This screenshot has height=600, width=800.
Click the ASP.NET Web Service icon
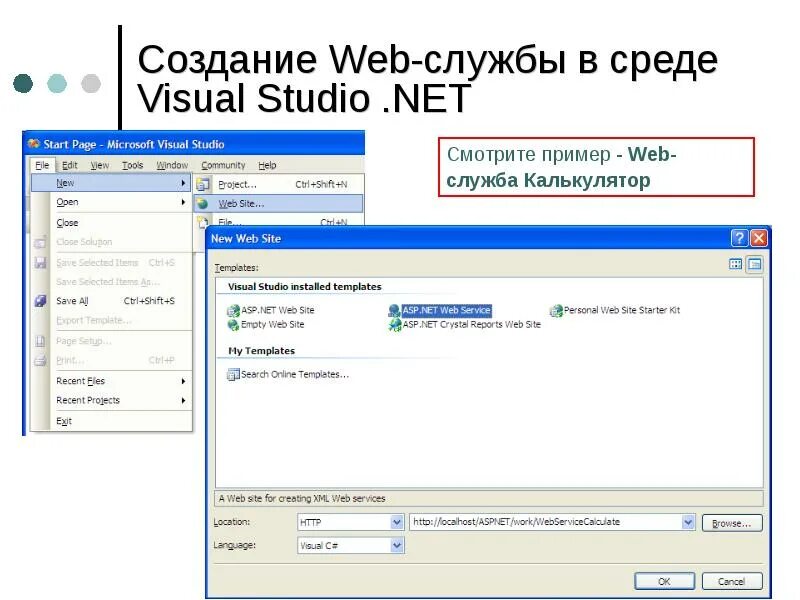394,310
